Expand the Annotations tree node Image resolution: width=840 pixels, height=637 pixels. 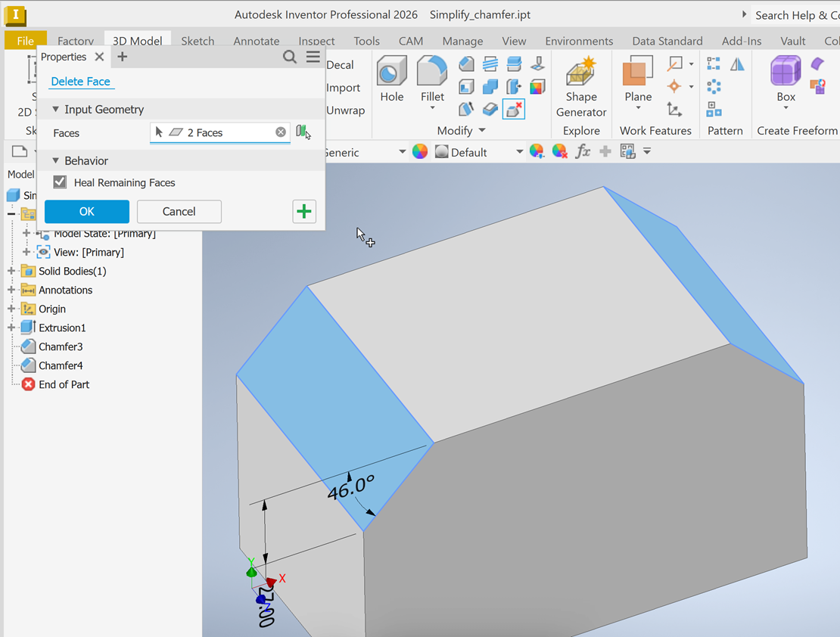(x=11, y=290)
